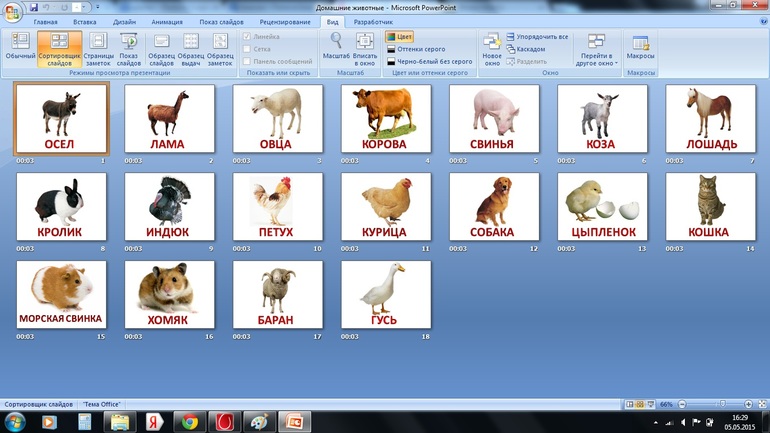
Task: Toggle the Сетка (Gridlines) checkbox
Action: click(248, 49)
